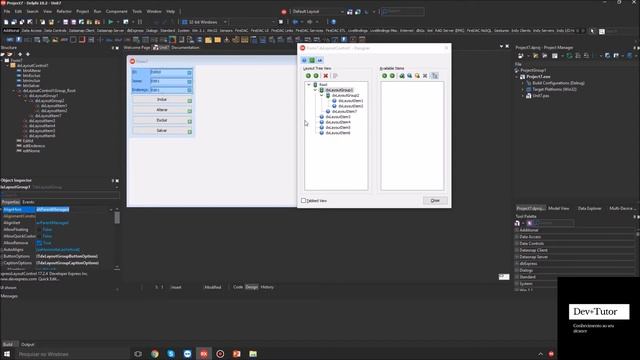
Task: Collapse dxLayoutGroup1 in the Designer tree
Action: coord(316,90)
